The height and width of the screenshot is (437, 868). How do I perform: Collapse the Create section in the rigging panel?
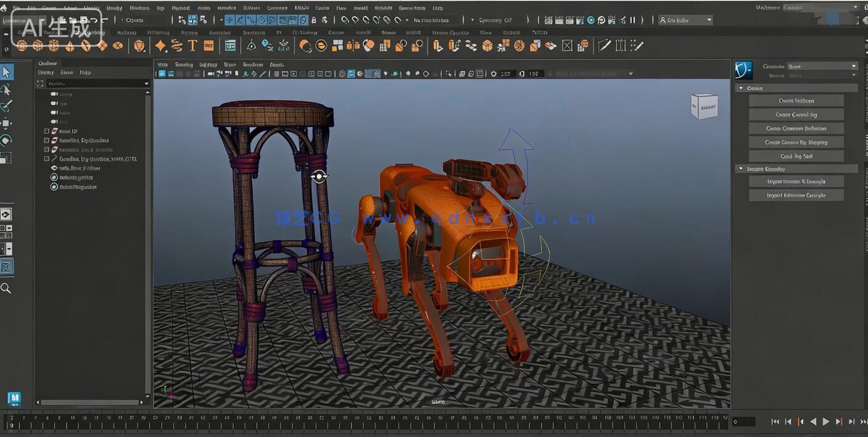[x=742, y=88]
